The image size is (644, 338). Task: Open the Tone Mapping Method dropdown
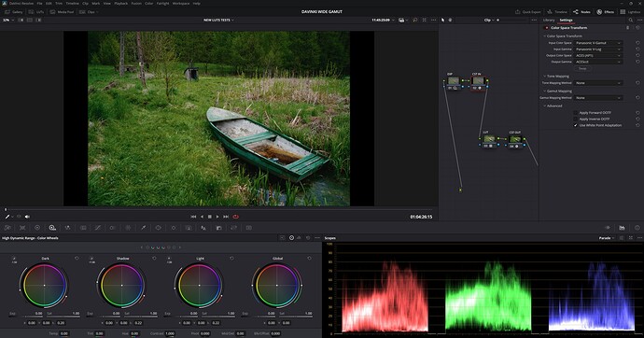598,83
